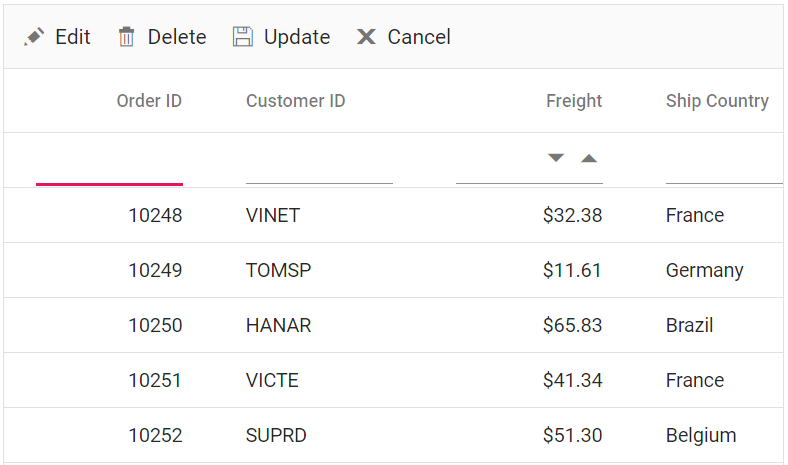The height and width of the screenshot is (465, 788).
Task: Select the TOMSP customer cell
Action: point(278,270)
